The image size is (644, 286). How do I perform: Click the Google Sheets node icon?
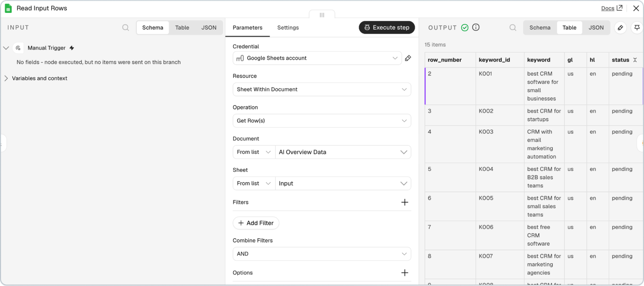coord(8,8)
